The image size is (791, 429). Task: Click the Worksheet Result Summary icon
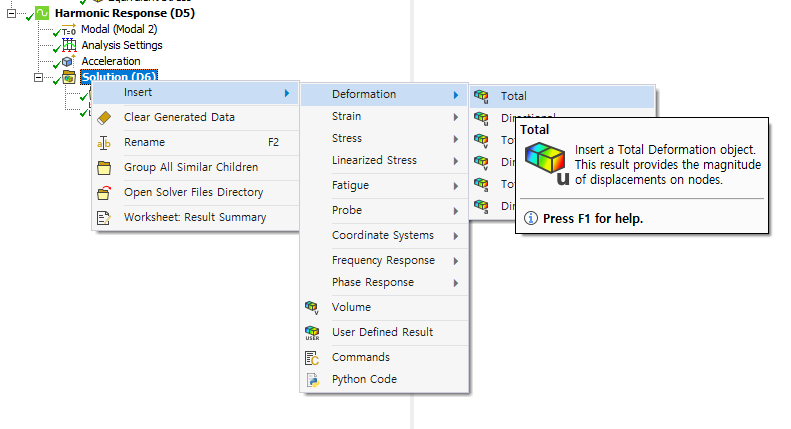(x=104, y=218)
